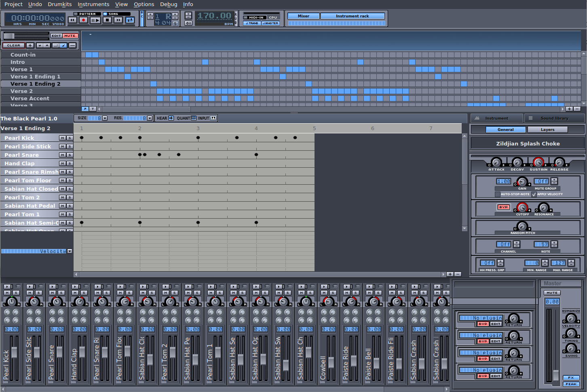587x392 pixels.
Task: Click the master PEAK button
Action: 571,384
